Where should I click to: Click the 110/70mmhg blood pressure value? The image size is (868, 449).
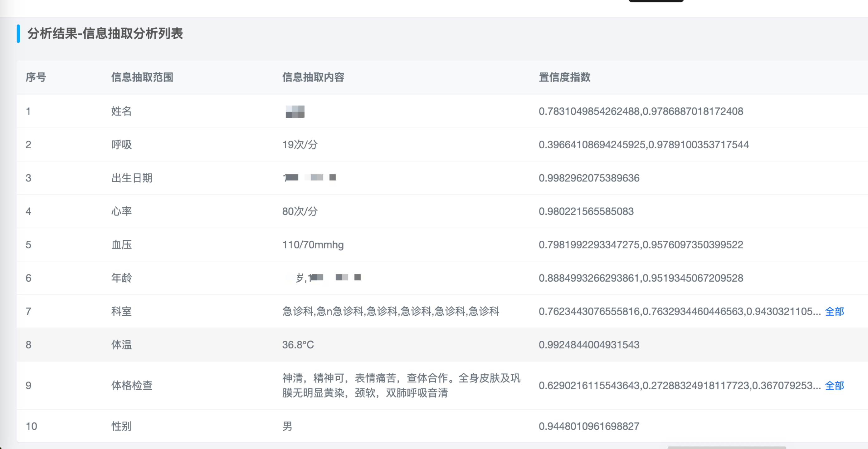point(313,245)
